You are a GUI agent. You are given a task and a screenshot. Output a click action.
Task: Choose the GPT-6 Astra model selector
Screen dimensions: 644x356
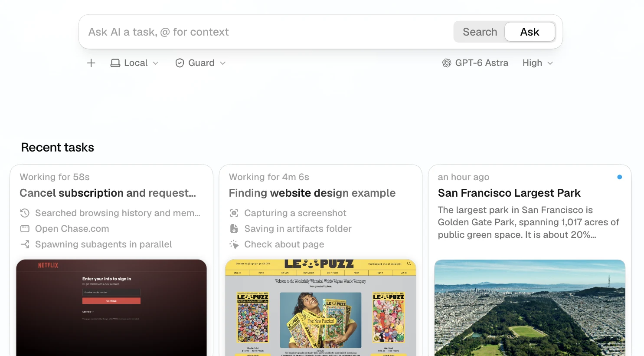click(x=475, y=63)
